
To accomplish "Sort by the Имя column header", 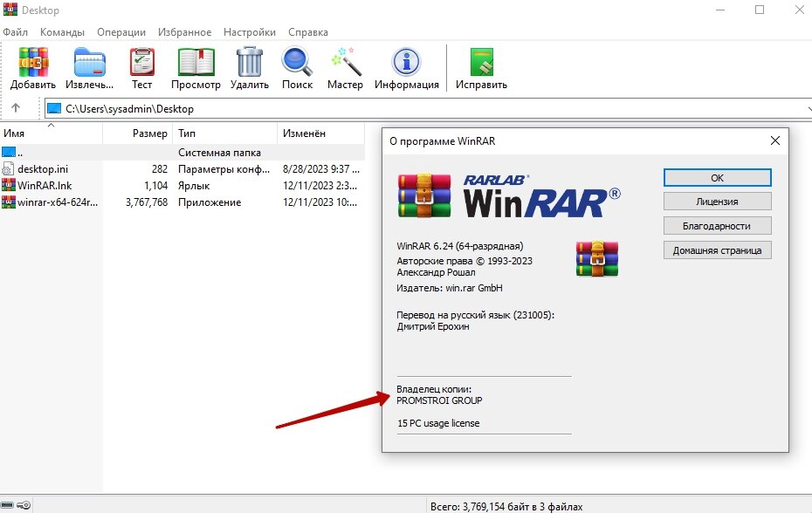I will click(x=52, y=133).
